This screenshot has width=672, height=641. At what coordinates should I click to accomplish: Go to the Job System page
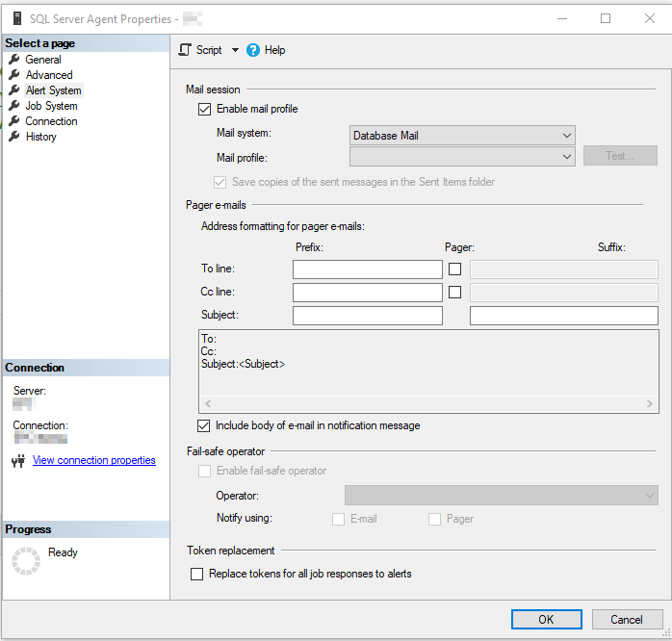pos(51,106)
